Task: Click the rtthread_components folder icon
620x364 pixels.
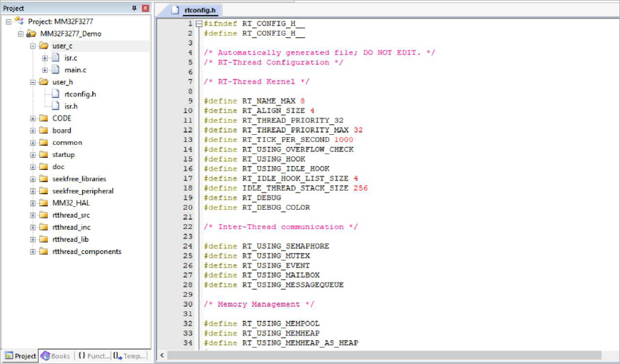Action: pos(44,251)
